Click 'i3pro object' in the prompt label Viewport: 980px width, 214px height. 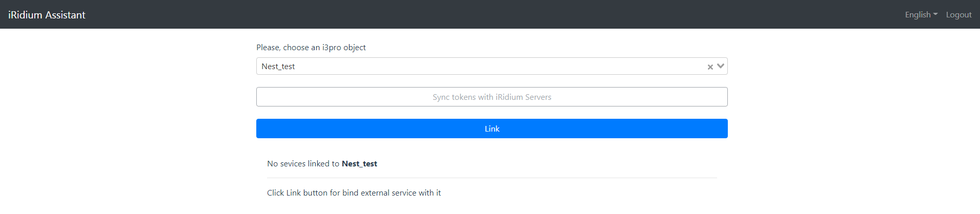[x=344, y=48]
